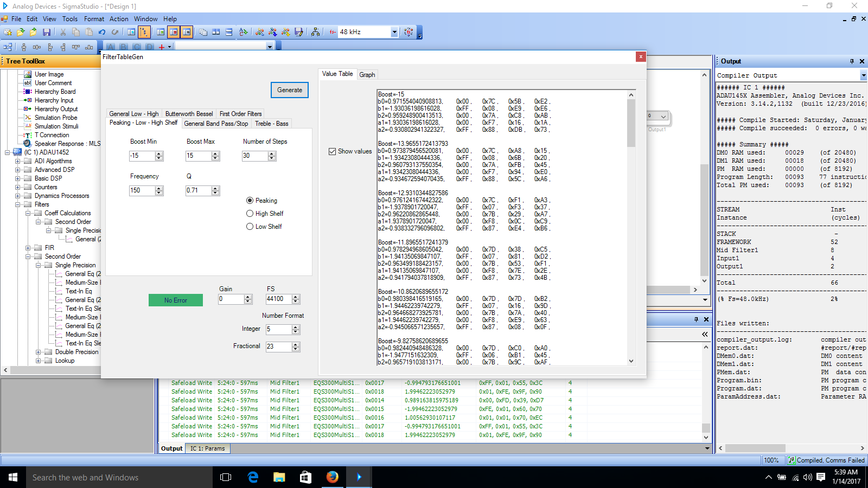This screenshot has height=488, width=868.
Task: Click SigmaStudio taskbar icon
Action: point(359,477)
